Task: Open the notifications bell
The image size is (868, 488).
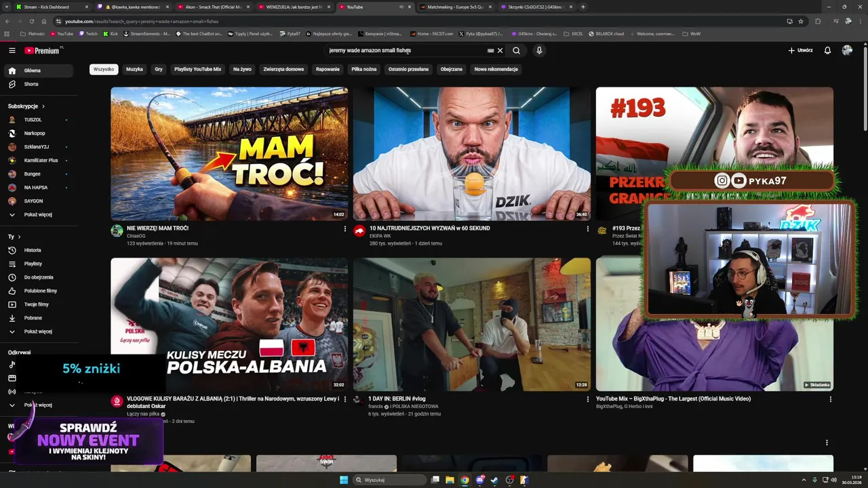Action: tap(827, 50)
